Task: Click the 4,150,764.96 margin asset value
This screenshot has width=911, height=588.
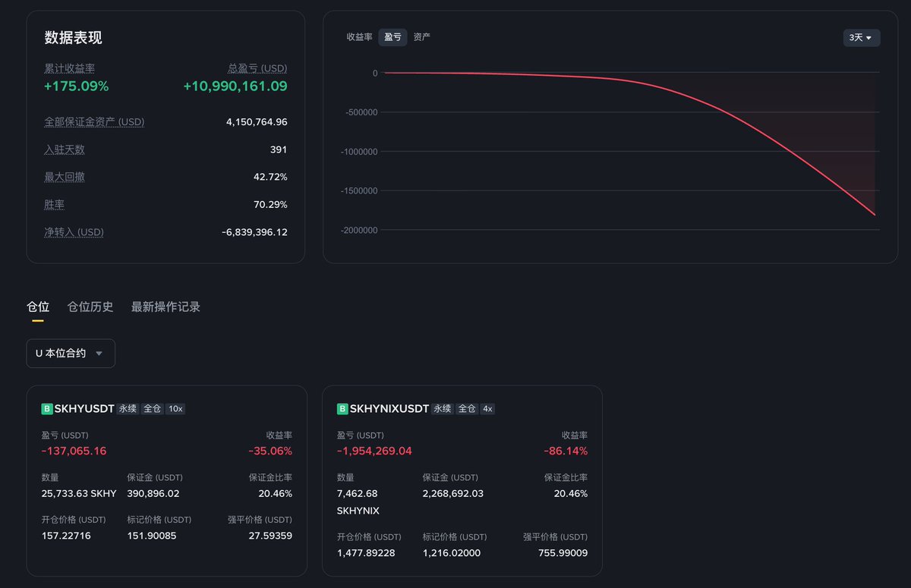Action: tap(257, 122)
